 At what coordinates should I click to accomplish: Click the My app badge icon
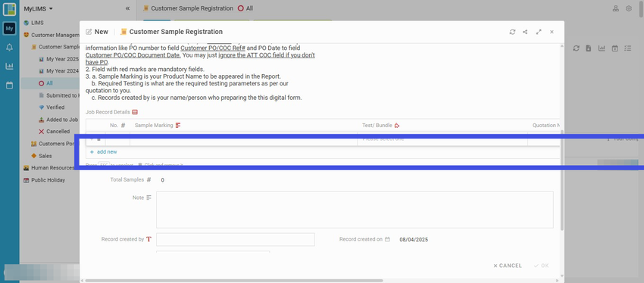pos(9,28)
